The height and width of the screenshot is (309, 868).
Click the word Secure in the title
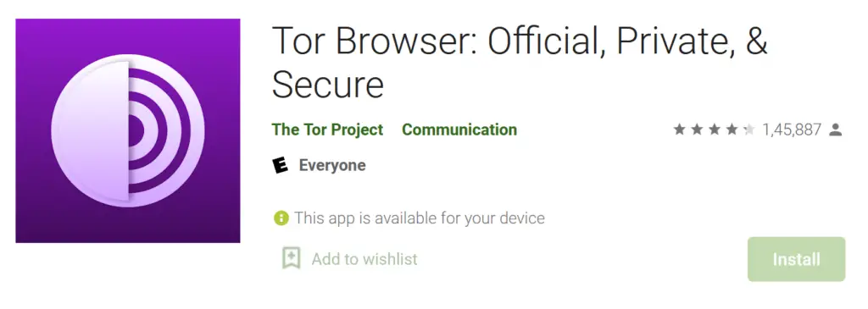[x=328, y=85]
